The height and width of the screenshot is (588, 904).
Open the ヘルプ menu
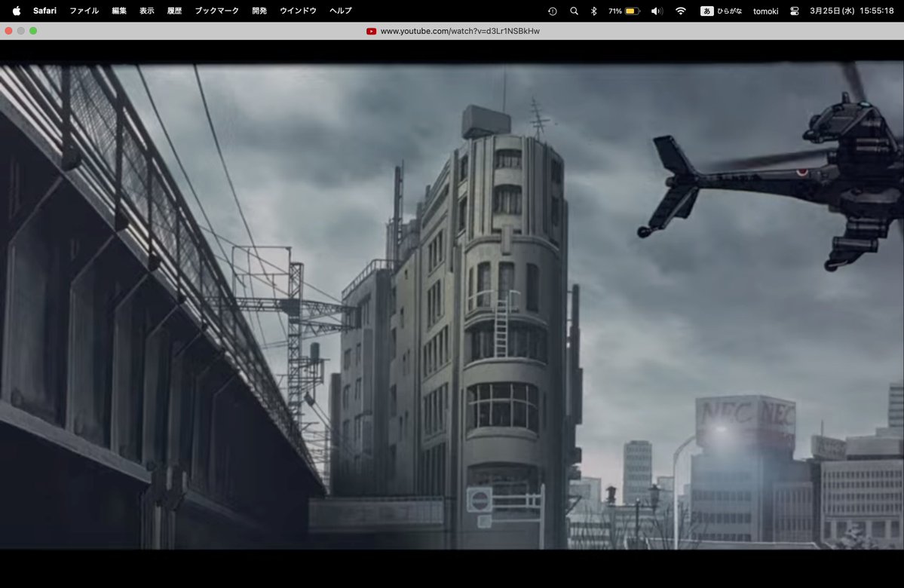(341, 11)
